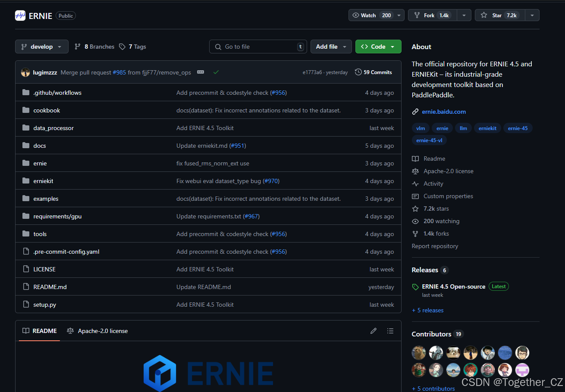
Task: Open the Fork options dropdown arrow
Action: pyautogui.click(x=464, y=15)
